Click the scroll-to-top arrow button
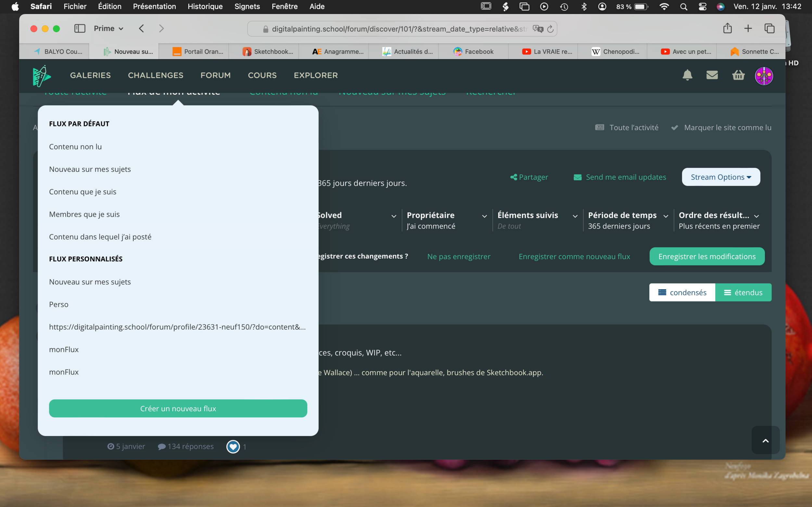 [x=765, y=440]
